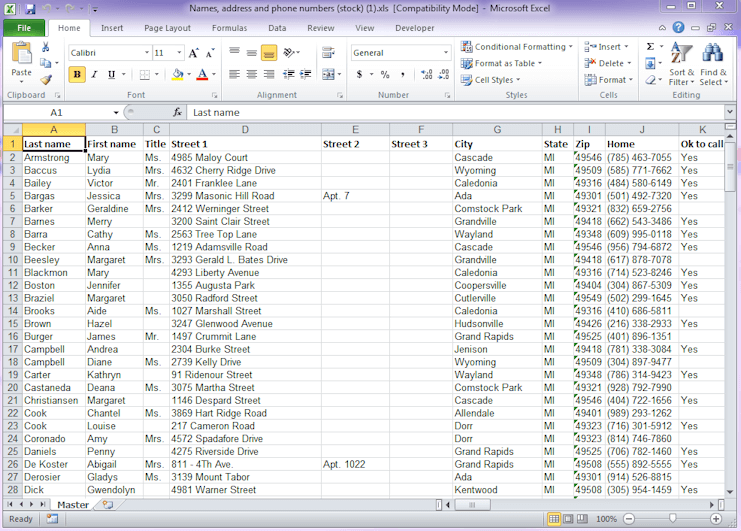741x531 pixels.
Task: Open the General number format dropdown
Action: tap(446, 53)
